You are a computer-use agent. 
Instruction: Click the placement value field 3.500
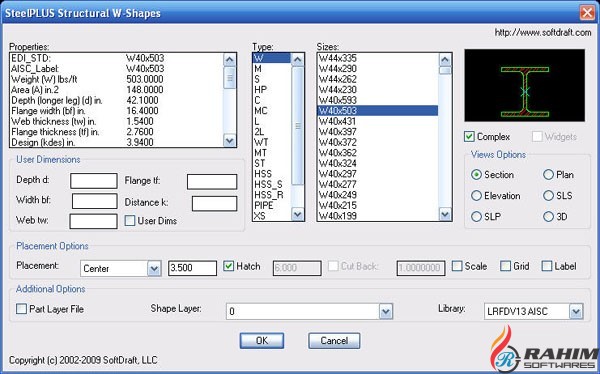192,268
